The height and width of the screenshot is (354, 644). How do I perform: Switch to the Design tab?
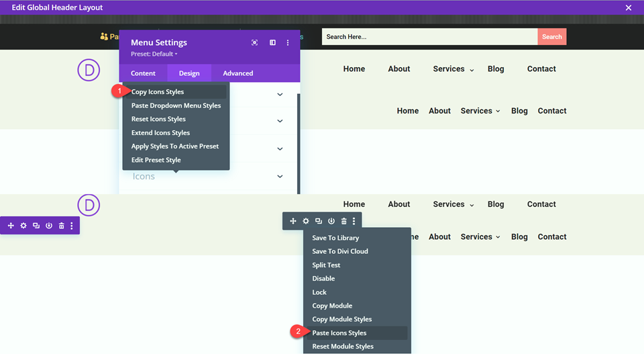click(189, 73)
